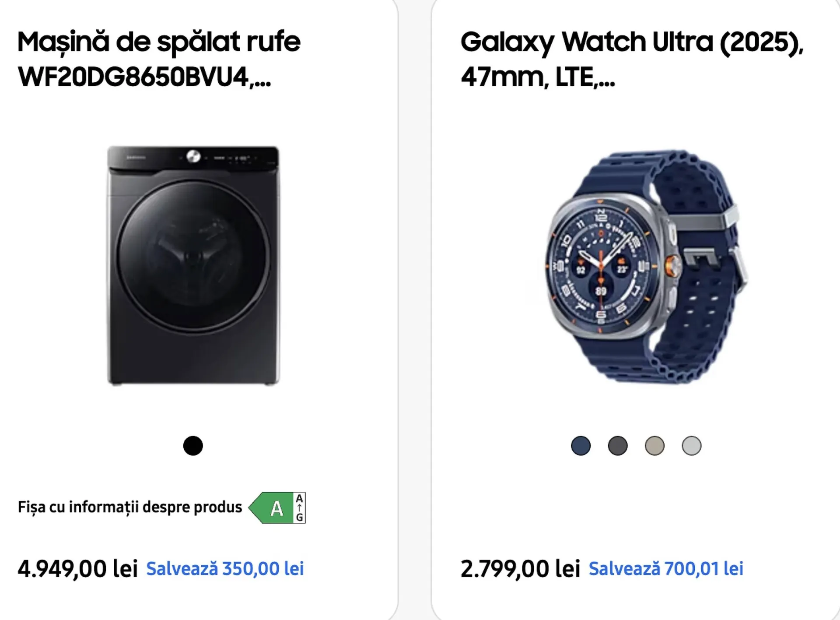840x620 pixels.
Task: Choose the light silver watch color swatch
Action: point(691,446)
